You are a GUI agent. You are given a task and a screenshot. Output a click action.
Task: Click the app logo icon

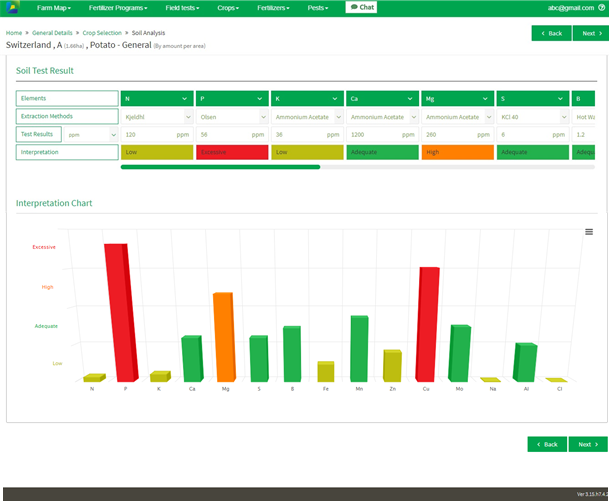pos(12,7)
